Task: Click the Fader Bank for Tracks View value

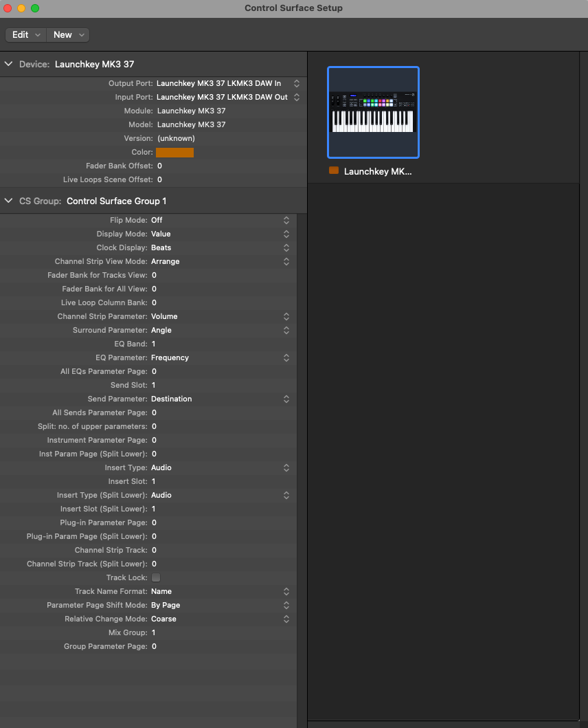Action: (x=154, y=276)
